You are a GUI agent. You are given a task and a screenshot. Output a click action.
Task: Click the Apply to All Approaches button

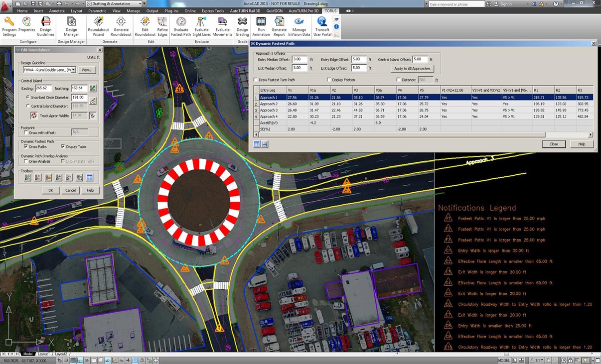coord(412,69)
